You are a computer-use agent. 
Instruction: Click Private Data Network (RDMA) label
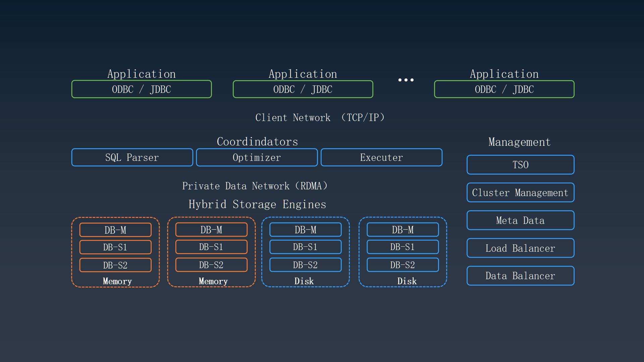point(255,186)
